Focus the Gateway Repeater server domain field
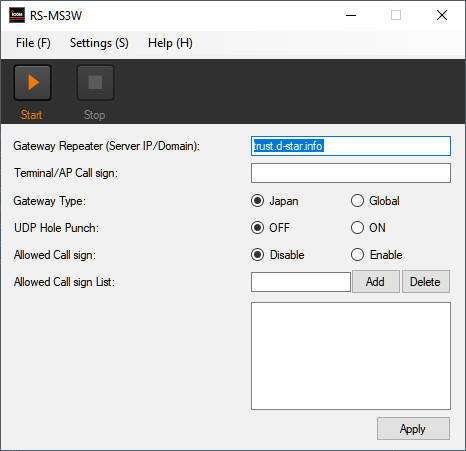Image resolution: width=466 pixels, height=451 pixels. [x=351, y=146]
